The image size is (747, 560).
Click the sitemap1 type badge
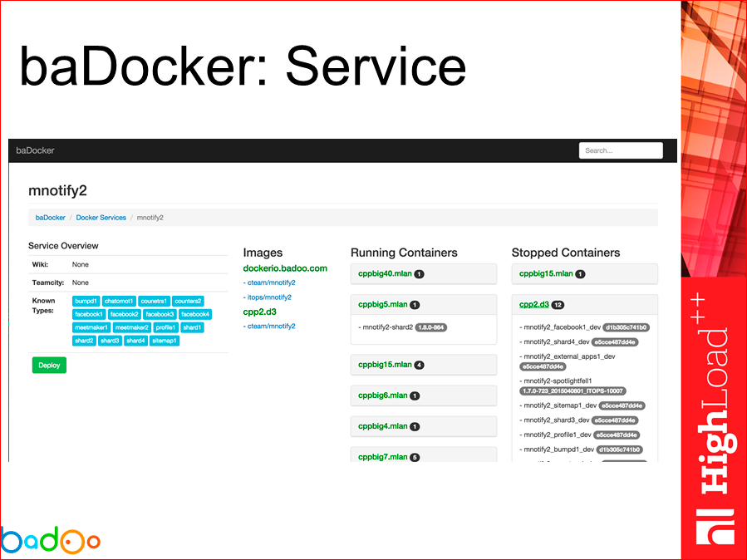coord(165,341)
